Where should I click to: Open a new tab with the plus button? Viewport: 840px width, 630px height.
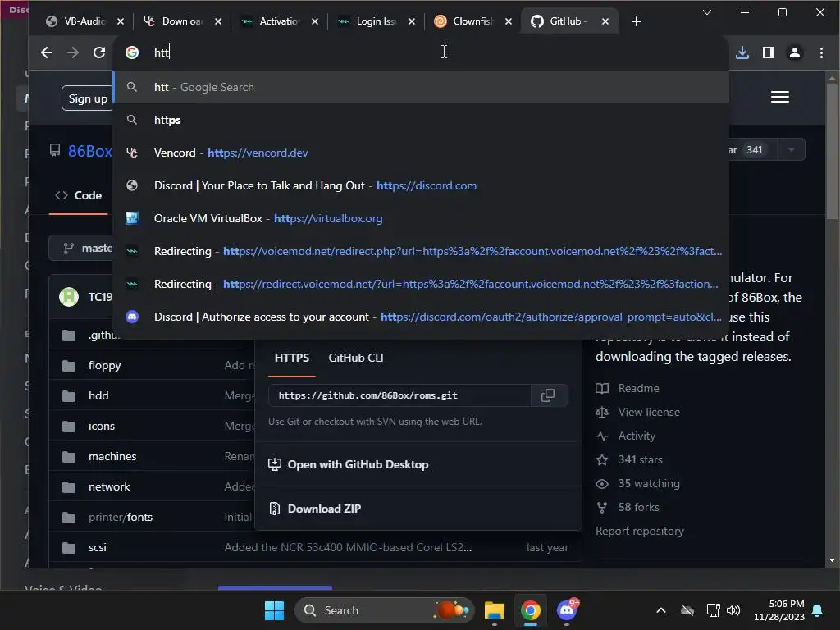[636, 21]
